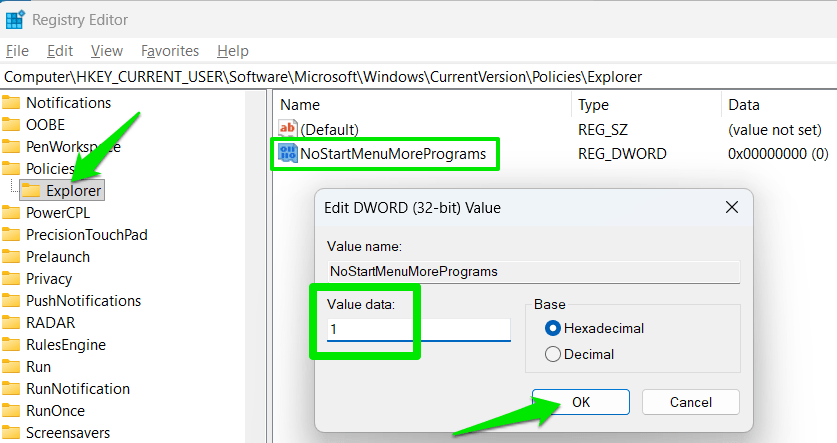
Task: Select the Explorer key label
Action: 73,191
